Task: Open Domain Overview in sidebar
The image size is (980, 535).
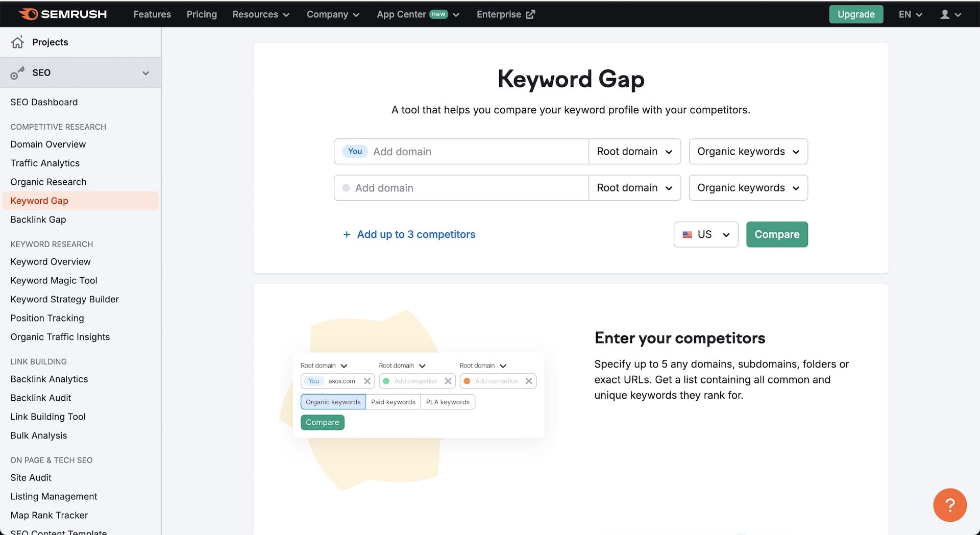Action: pyautogui.click(x=48, y=144)
